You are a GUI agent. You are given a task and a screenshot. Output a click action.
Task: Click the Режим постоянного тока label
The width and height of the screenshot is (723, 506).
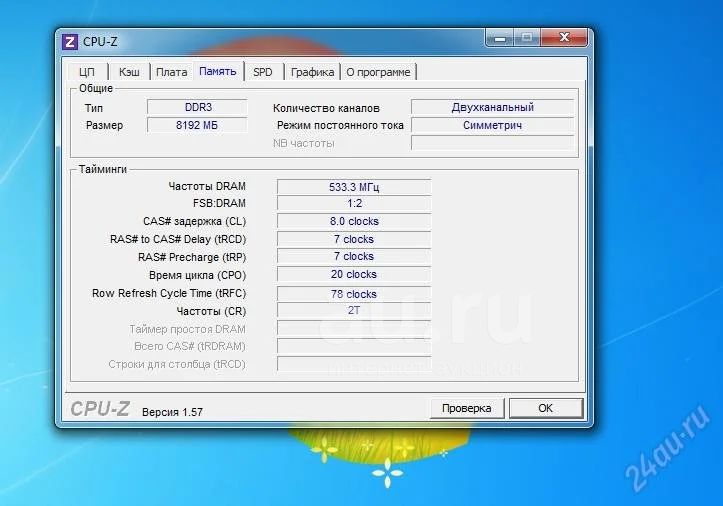pos(340,125)
